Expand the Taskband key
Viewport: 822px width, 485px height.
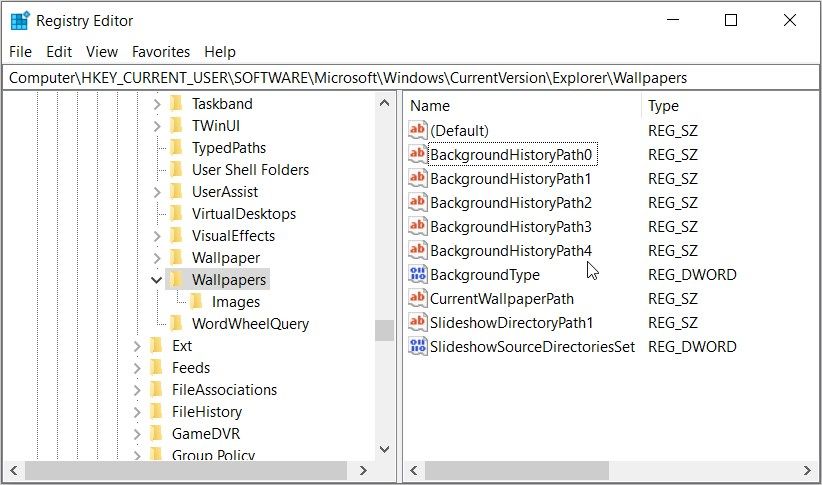157,104
